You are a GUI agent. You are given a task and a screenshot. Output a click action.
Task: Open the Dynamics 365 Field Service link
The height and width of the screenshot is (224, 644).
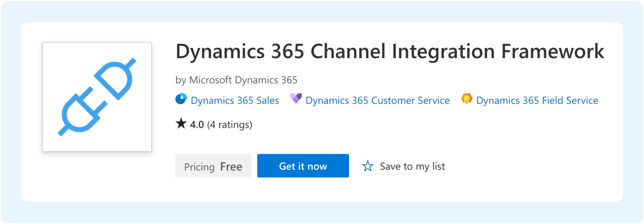tap(537, 101)
